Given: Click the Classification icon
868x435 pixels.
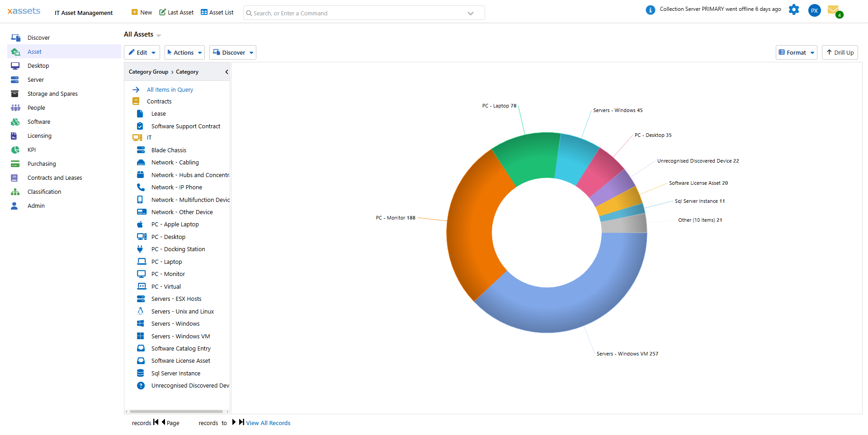Looking at the screenshot, I should click(15, 192).
